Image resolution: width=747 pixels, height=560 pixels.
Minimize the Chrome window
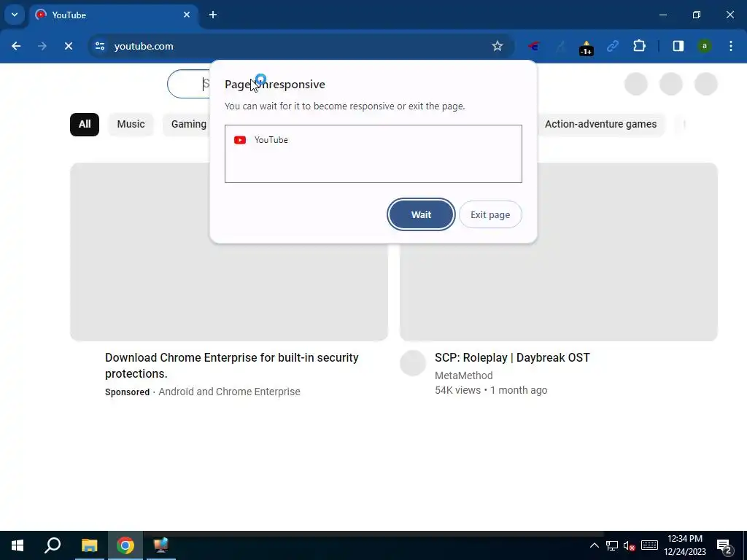pyautogui.click(x=662, y=15)
